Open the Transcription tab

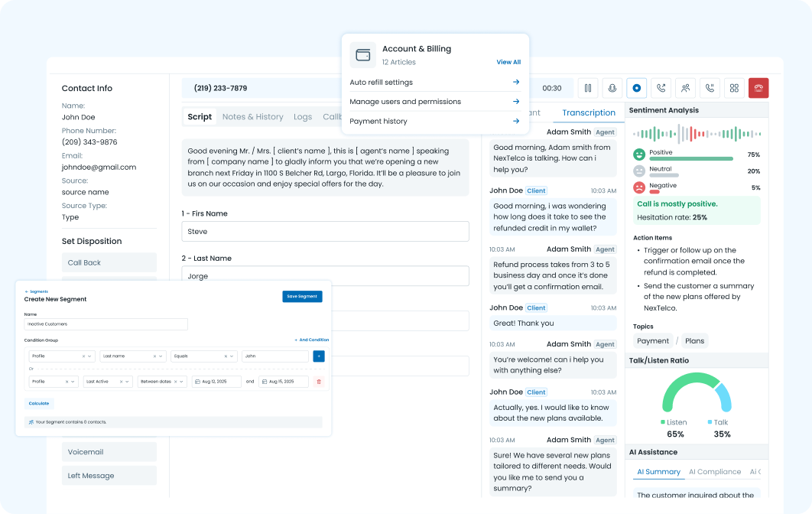[x=588, y=113]
